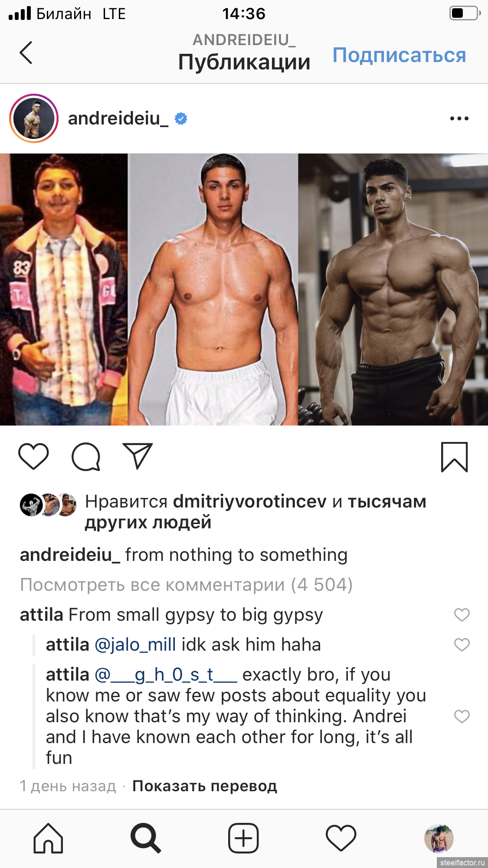Save post with bookmark icon
This screenshot has height=868, width=488.
(454, 457)
